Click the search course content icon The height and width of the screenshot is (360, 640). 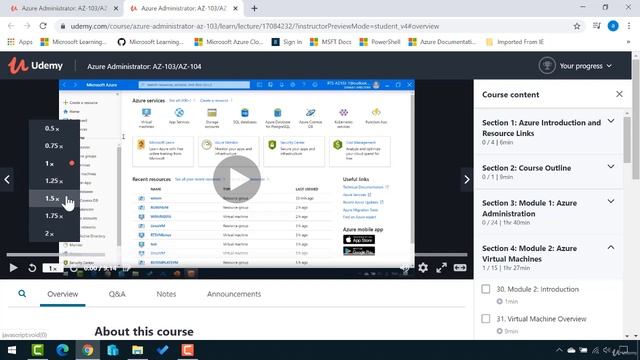click(22, 293)
